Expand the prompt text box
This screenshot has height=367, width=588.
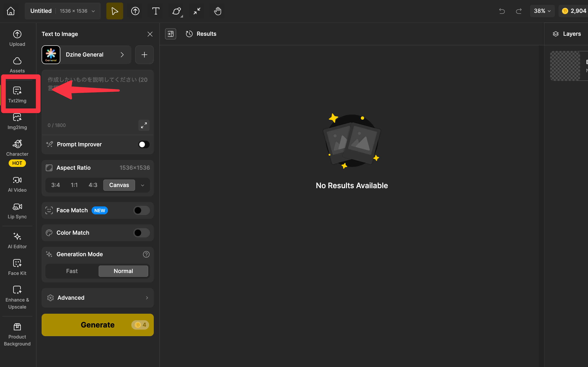coord(144,125)
